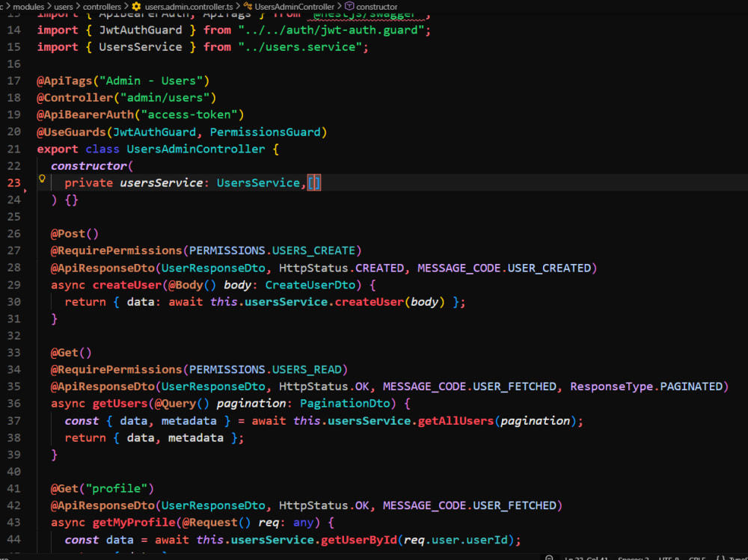Click the "../users.service" import path
This screenshot has height=560, width=748.
point(303,47)
